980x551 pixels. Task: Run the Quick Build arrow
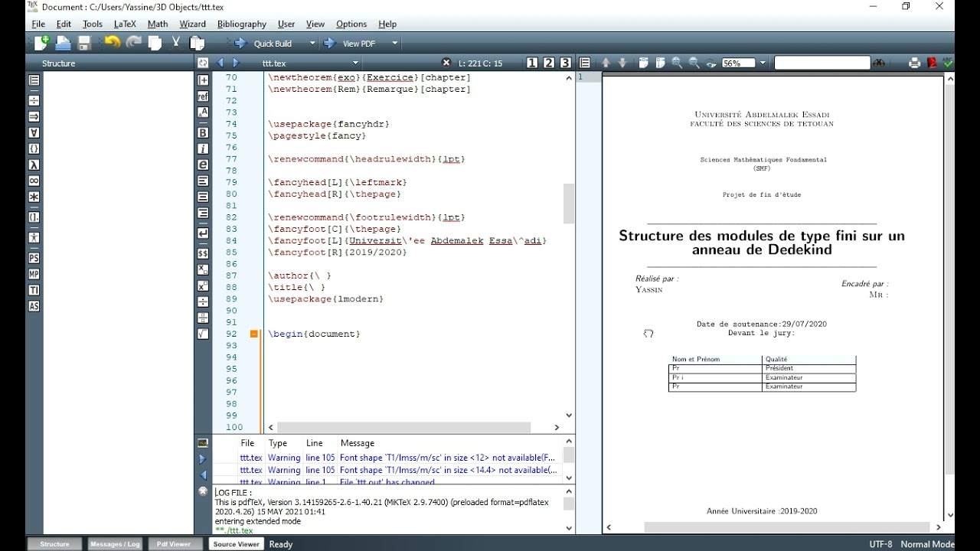(x=240, y=44)
